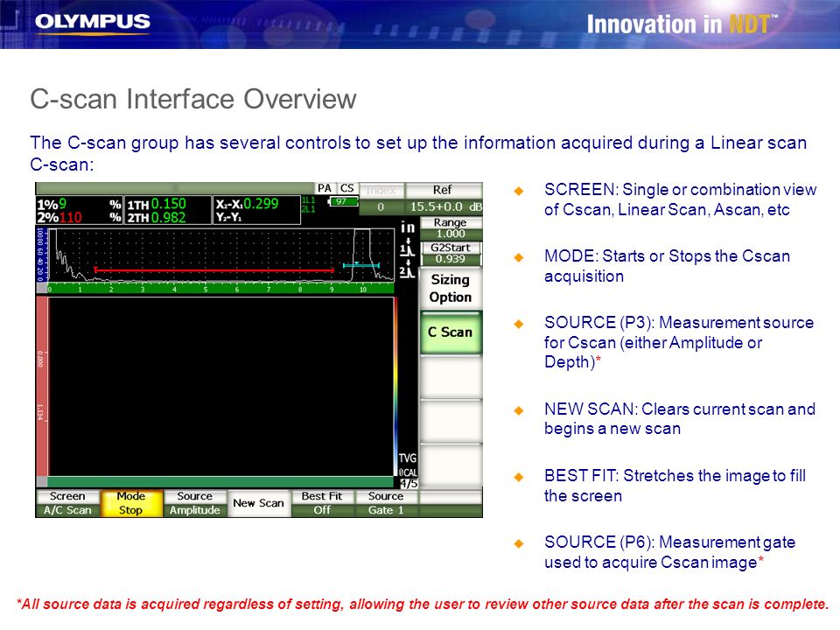Screen dimensions: 840x630
Task: Click the 0CAL status indicator
Action: [x=407, y=472]
